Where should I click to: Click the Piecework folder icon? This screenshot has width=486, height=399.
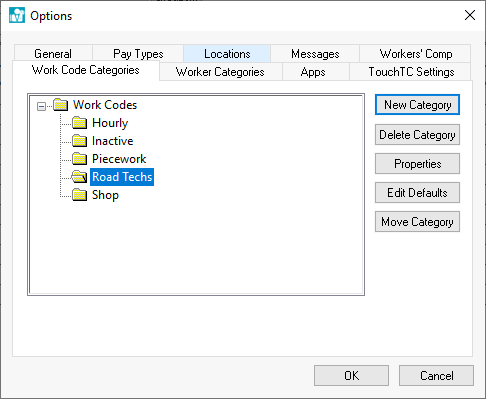[80, 159]
